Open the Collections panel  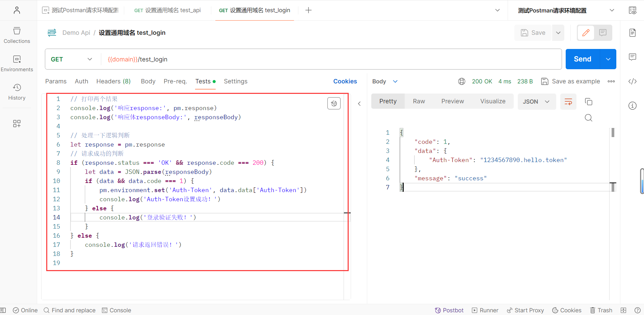tap(17, 35)
